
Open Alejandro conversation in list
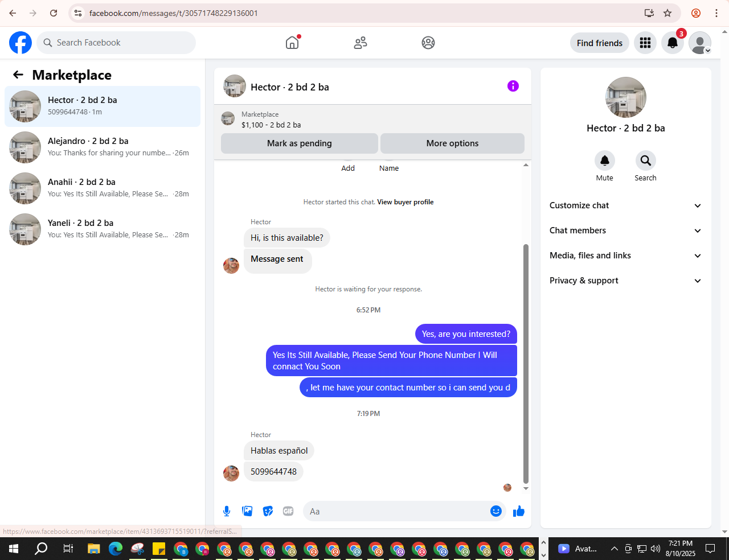pyautogui.click(x=103, y=147)
